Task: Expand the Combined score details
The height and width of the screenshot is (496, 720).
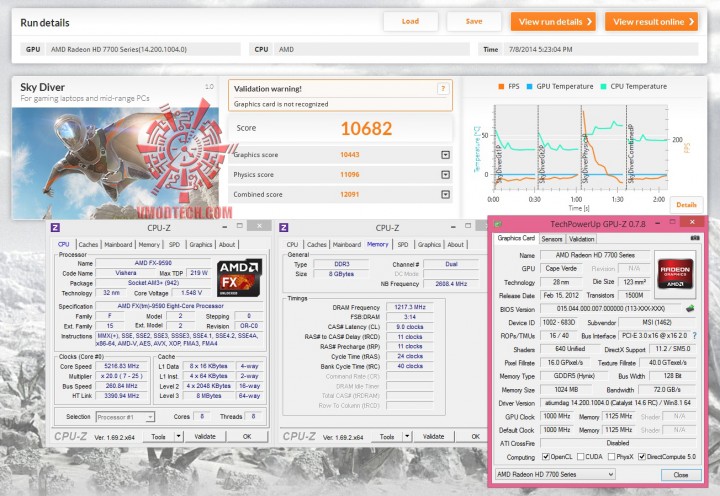Action: coord(445,194)
